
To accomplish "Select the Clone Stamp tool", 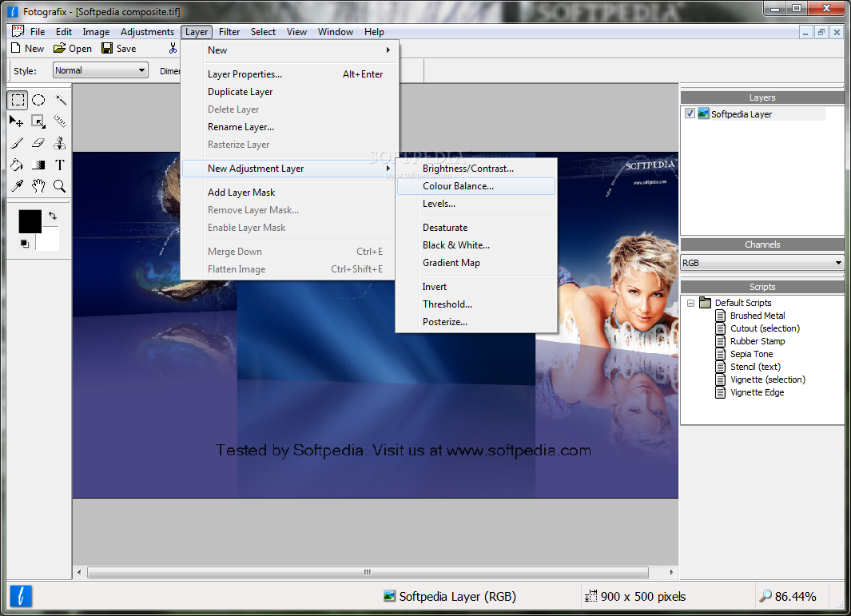I will coord(60,143).
